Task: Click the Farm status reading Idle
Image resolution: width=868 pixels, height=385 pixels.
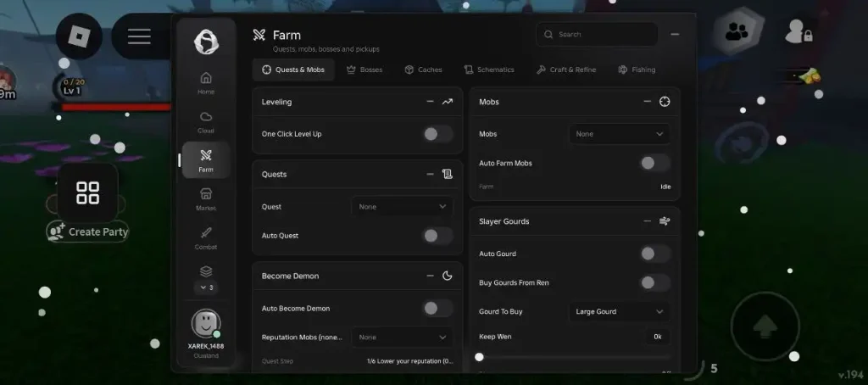Action: [x=665, y=187]
